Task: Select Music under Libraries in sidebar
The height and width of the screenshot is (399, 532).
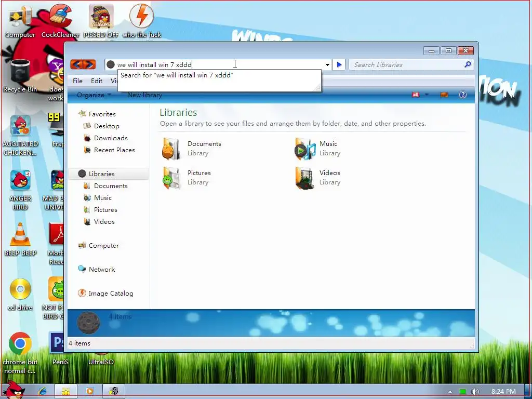Action: 102,198
